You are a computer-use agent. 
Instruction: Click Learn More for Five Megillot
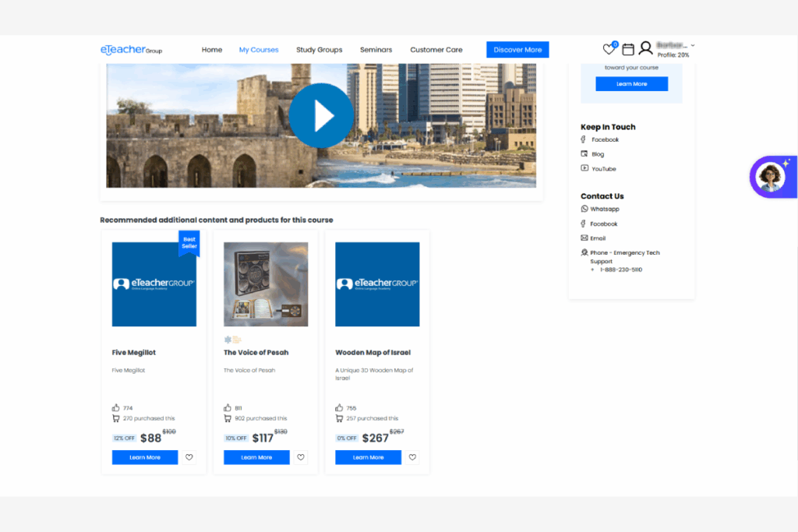point(145,457)
